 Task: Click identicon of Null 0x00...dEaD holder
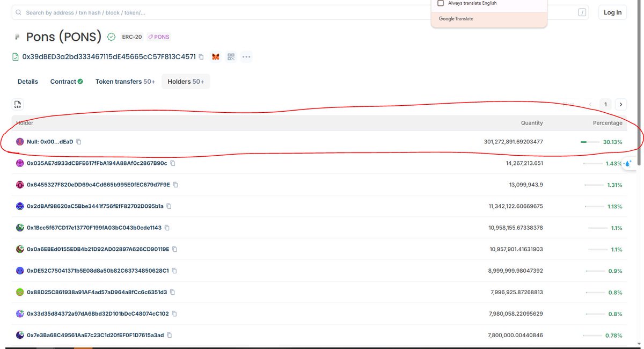pos(20,142)
